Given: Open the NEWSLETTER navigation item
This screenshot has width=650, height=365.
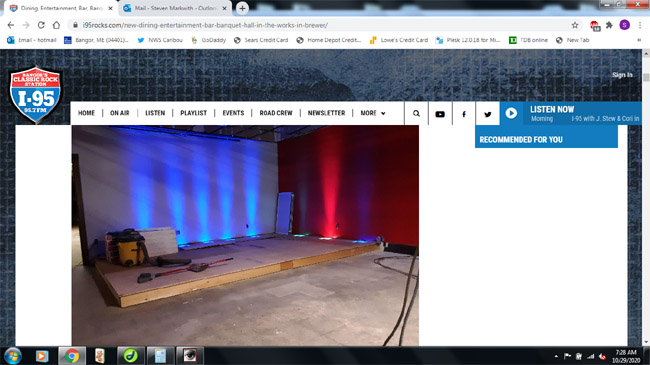Looking at the screenshot, I should [x=326, y=113].
